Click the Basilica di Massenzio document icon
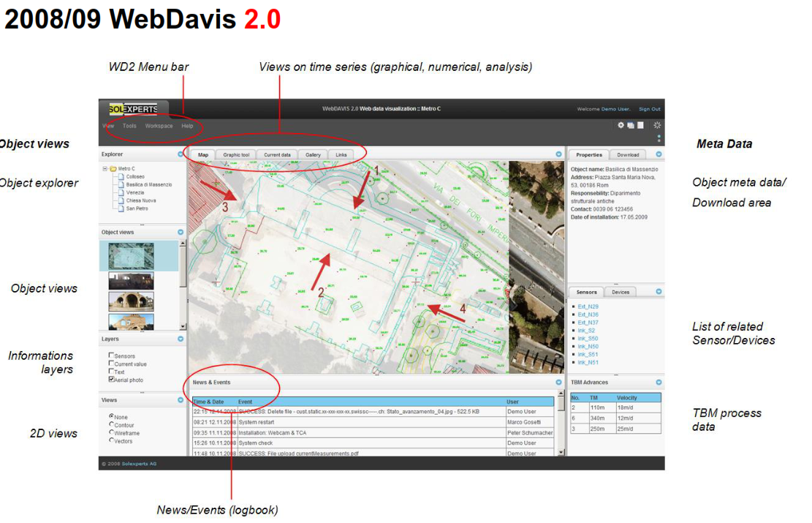Screen dimensions: 812x523 pyautogui.click(x=121, y=184)
